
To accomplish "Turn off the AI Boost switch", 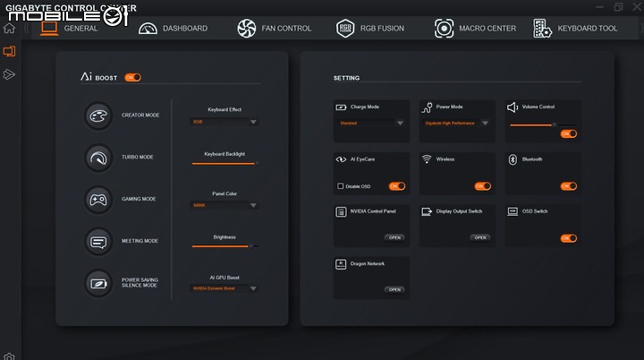I will click(x=132, y=77).
